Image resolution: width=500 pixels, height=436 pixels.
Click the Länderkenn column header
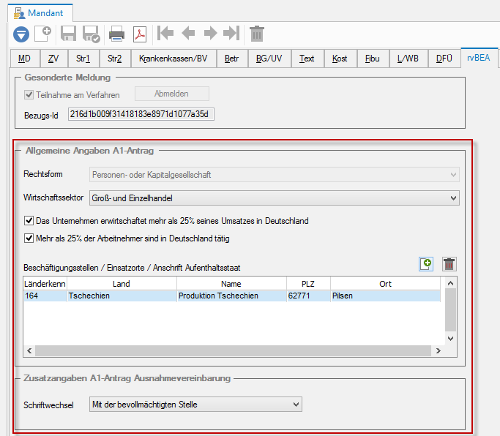45,284
